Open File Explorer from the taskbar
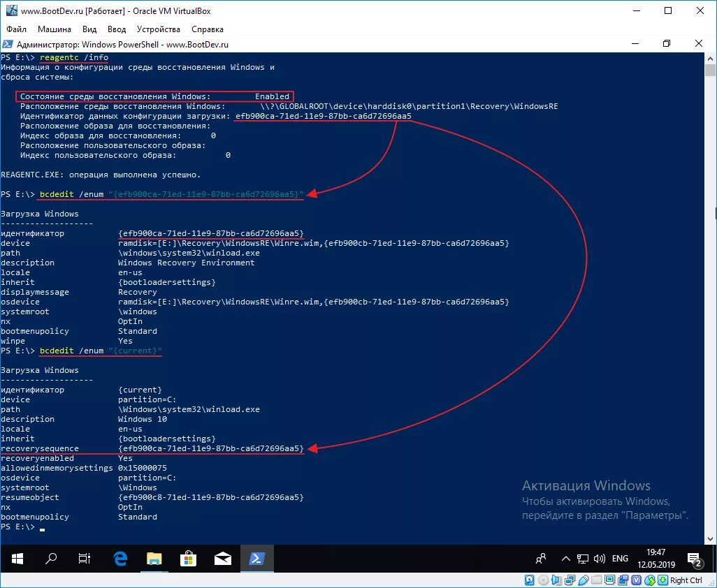Viewport: 717px width, 588px height. pyautogui.click(x=154, y=559)
